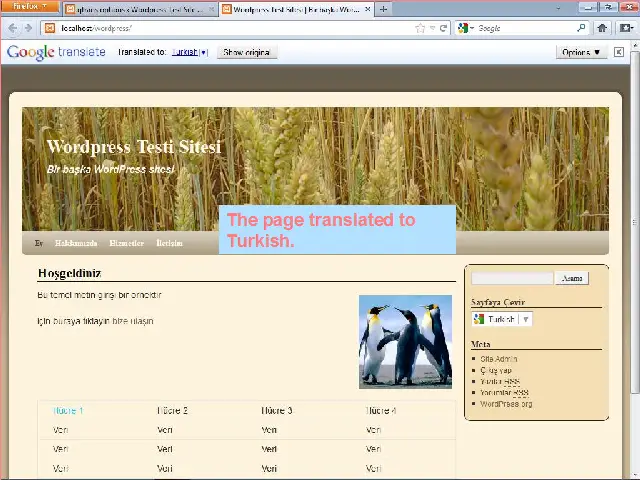This screenshot has width=640, height=480.
Task: Open the search engine selector dropdown
Action: click(x=466, y=28)
